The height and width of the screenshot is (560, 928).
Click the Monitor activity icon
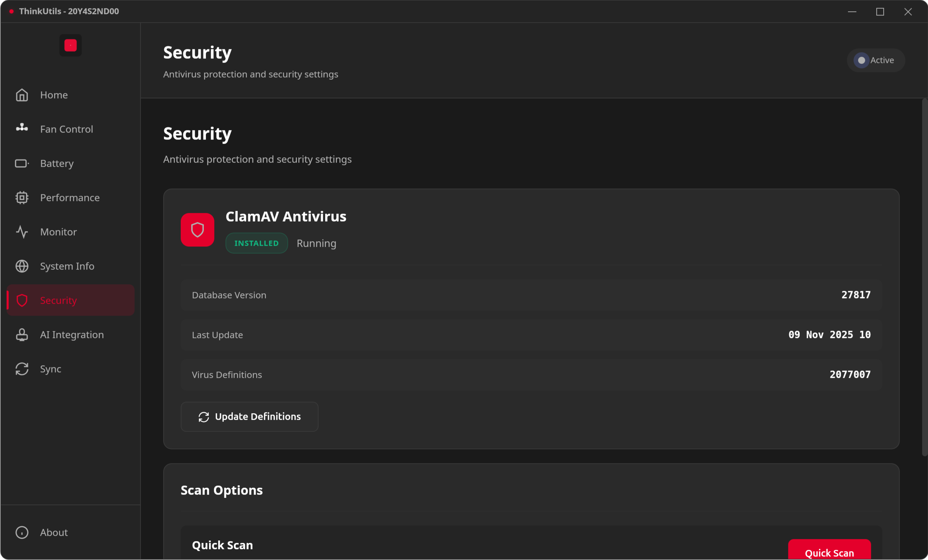pos(22,232)
